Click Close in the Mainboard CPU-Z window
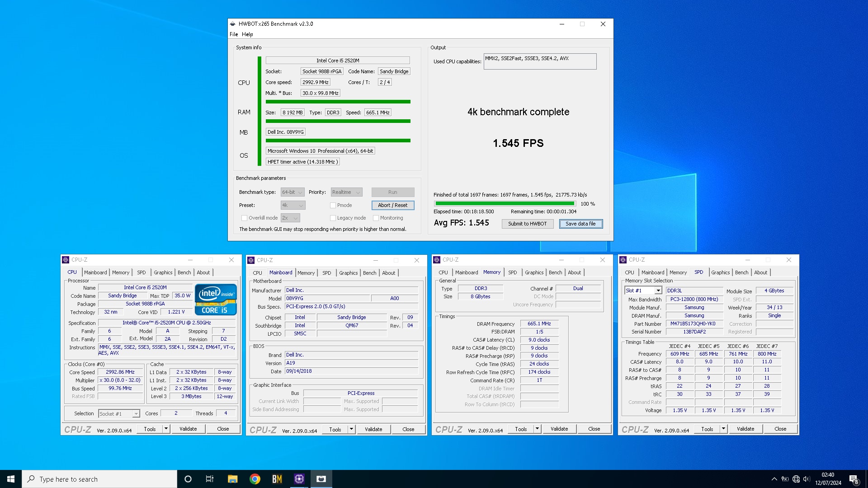The image size is (868, 488). pos(408,429)
